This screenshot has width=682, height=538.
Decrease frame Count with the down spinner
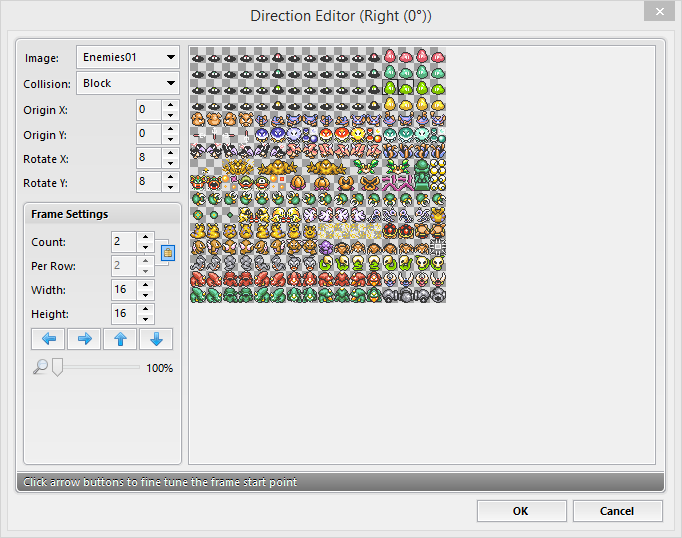(x=146, y=247)
